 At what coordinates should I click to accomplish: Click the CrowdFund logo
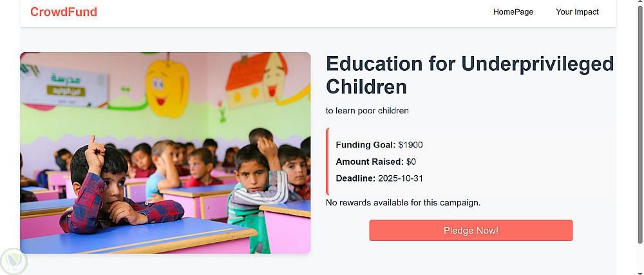click(64, 12)
